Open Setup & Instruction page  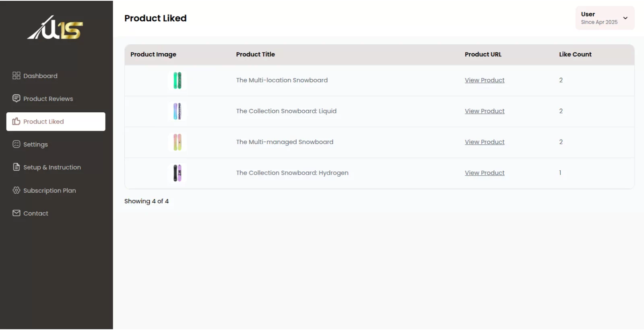click(x=56, y=167)
